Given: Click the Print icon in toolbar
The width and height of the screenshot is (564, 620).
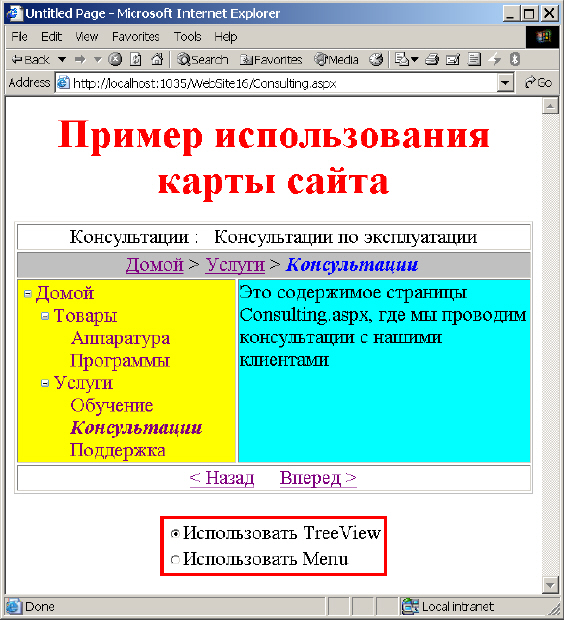Looking at the screenshot, I should (x=432, y=60).
